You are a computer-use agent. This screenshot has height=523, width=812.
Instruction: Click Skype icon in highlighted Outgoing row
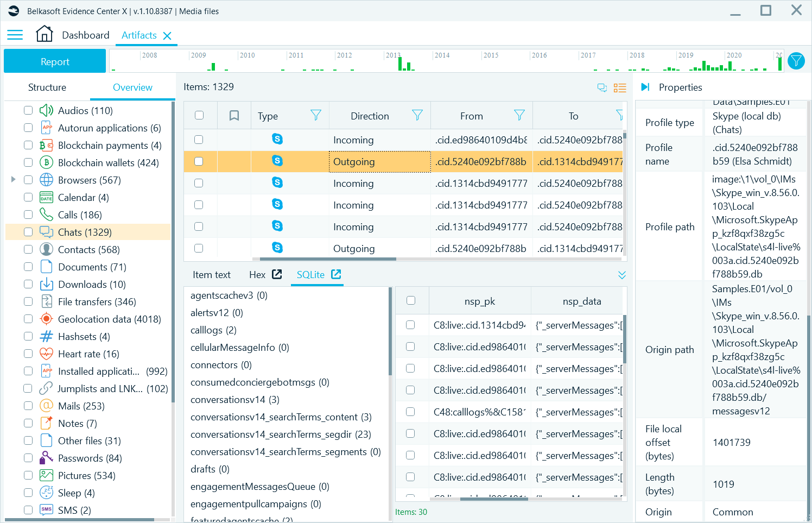click(277, 161)
